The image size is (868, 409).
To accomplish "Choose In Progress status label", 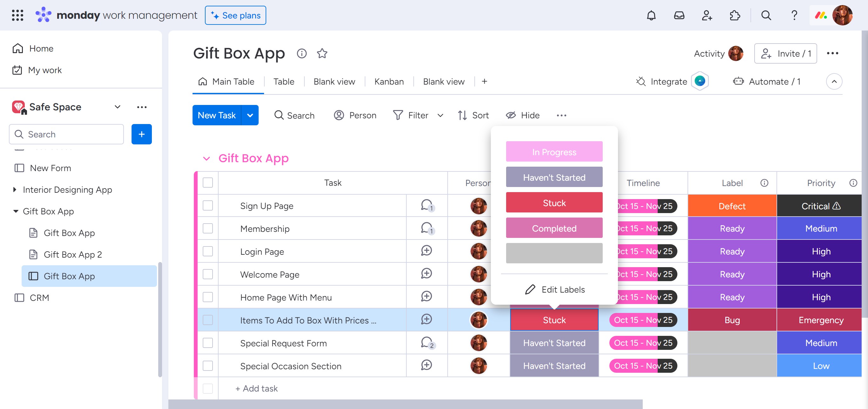I will (554, 152).
